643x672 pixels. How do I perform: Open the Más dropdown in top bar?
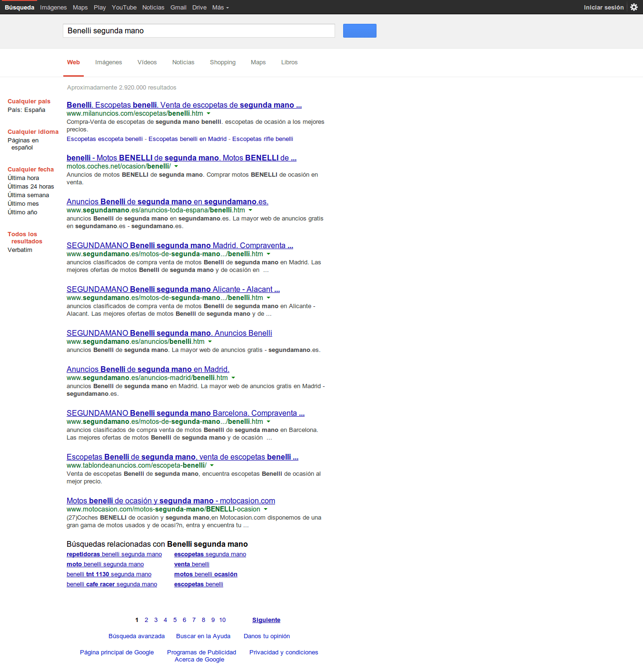coord(220,7)
